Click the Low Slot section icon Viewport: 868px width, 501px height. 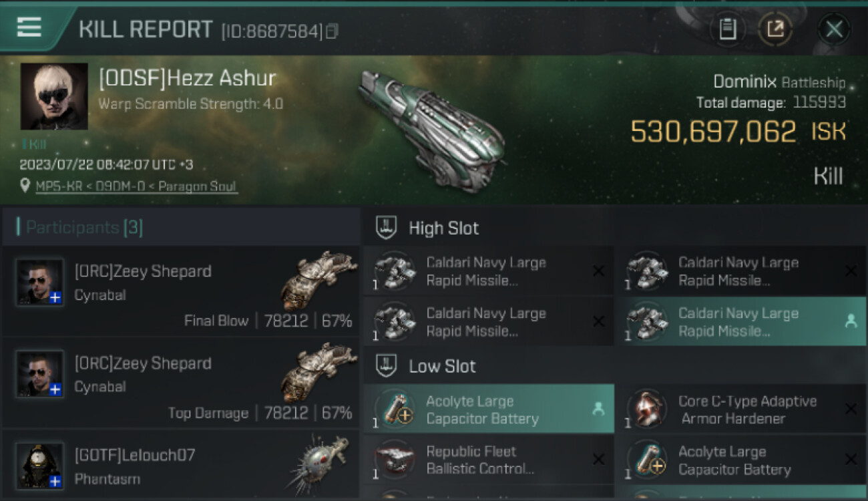click(x=387, y=365)
